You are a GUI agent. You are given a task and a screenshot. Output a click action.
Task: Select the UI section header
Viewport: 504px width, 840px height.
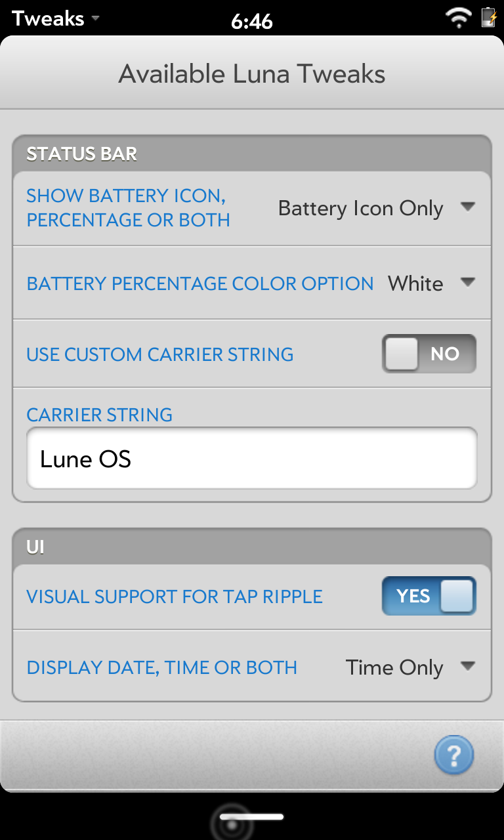point(35,547)
